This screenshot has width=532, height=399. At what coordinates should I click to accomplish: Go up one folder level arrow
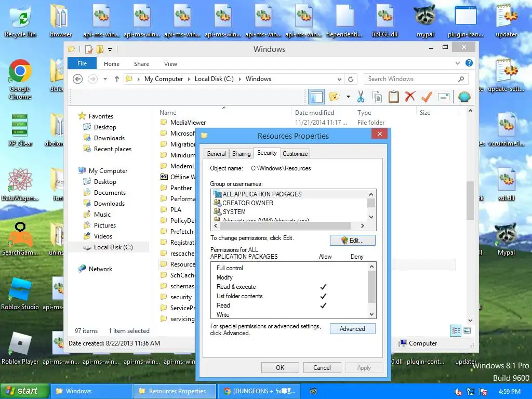click(x=117, y=79)
